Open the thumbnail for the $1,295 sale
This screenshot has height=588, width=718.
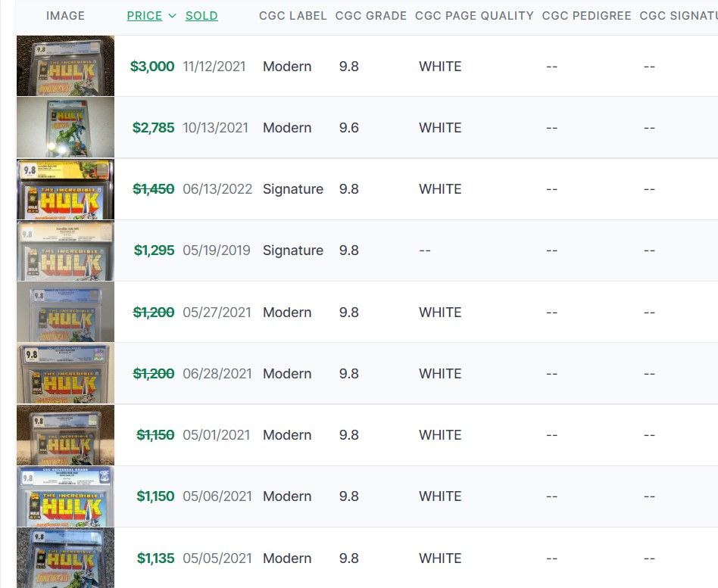tap(65, 250)
